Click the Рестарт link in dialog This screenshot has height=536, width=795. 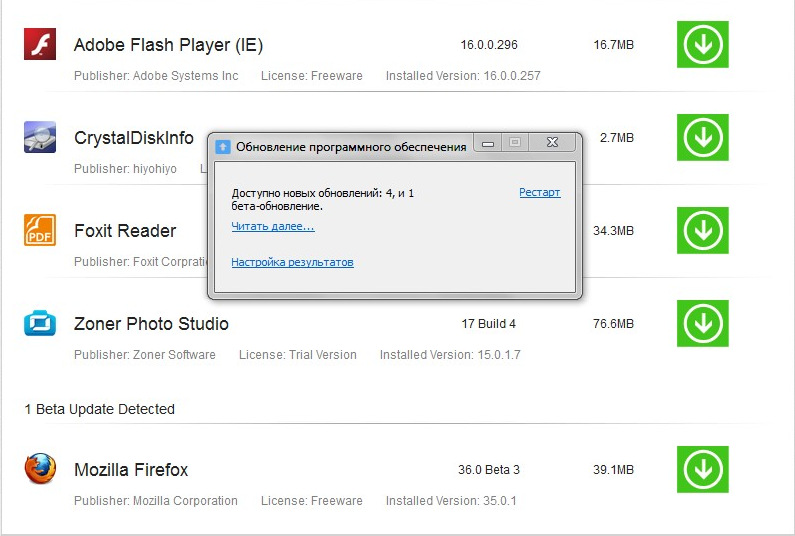coord(539,192)
